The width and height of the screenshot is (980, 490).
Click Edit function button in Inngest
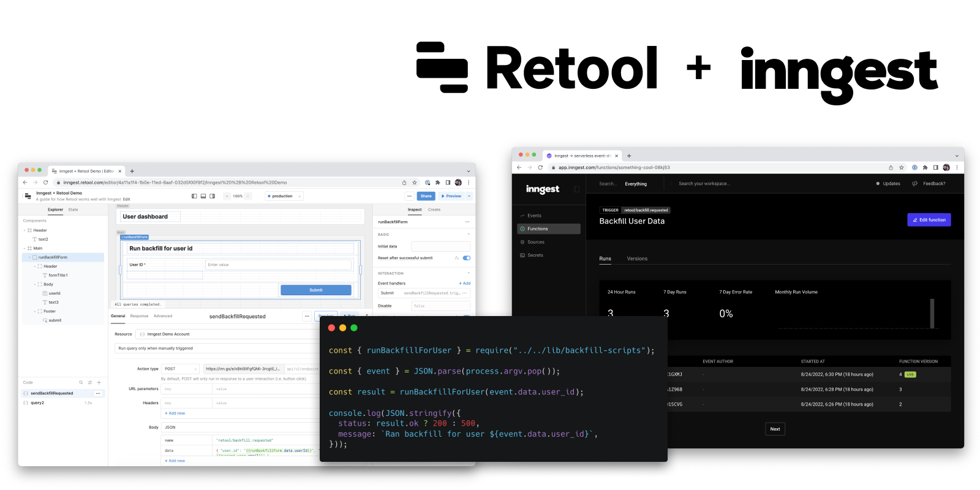[929, 220]
